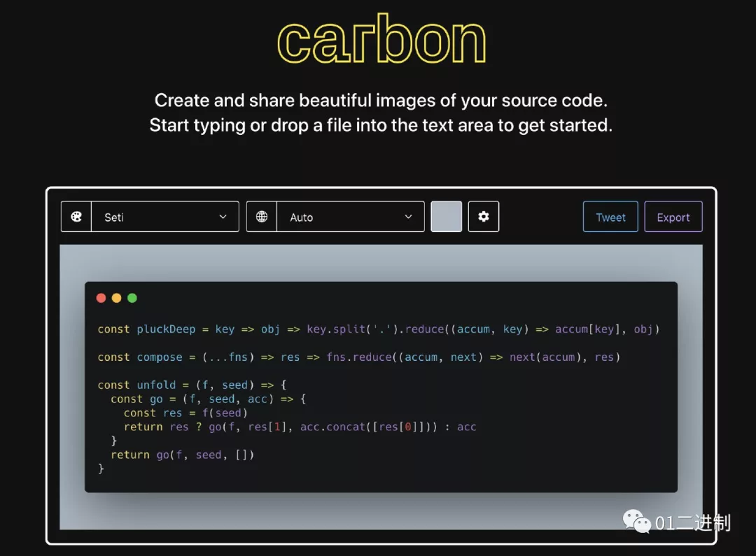Click in the 'const go' code line
This screenshot has height=556, width=756.
click(209, 399)
